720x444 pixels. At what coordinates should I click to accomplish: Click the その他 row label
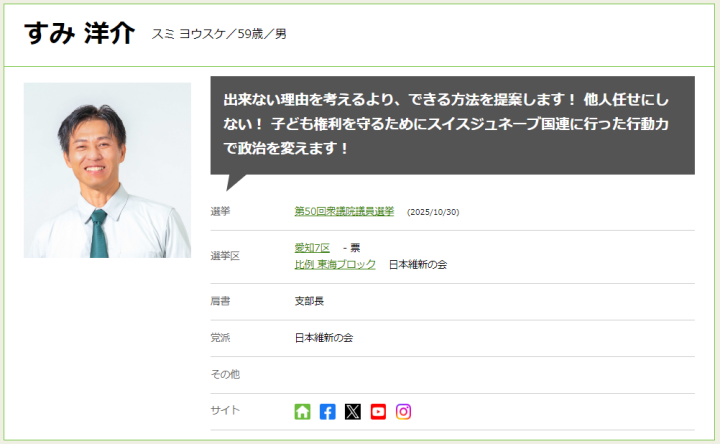coord(225,374)
